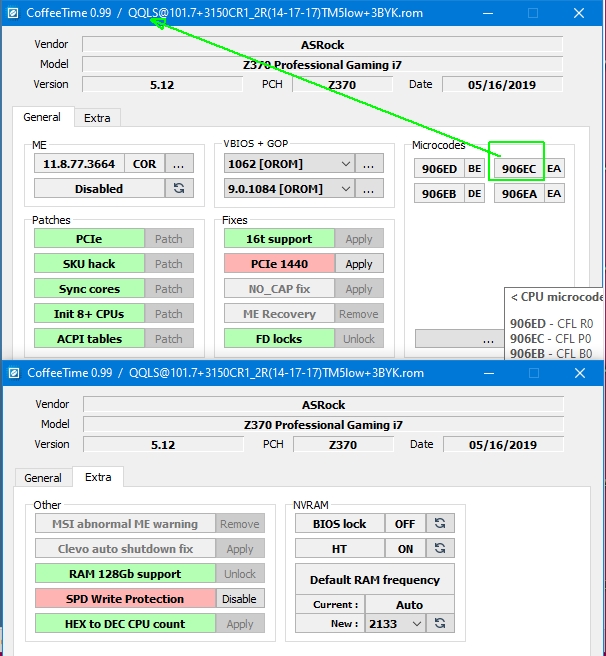The width and height of the screenshot is (606, 656).
Task: Select the 906EB microcode entry
Action: pos(439,193)
